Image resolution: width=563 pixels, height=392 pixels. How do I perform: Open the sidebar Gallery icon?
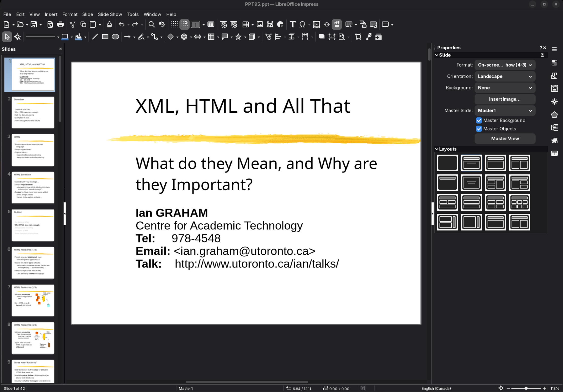pyautogui.click(x=554, y=89)
